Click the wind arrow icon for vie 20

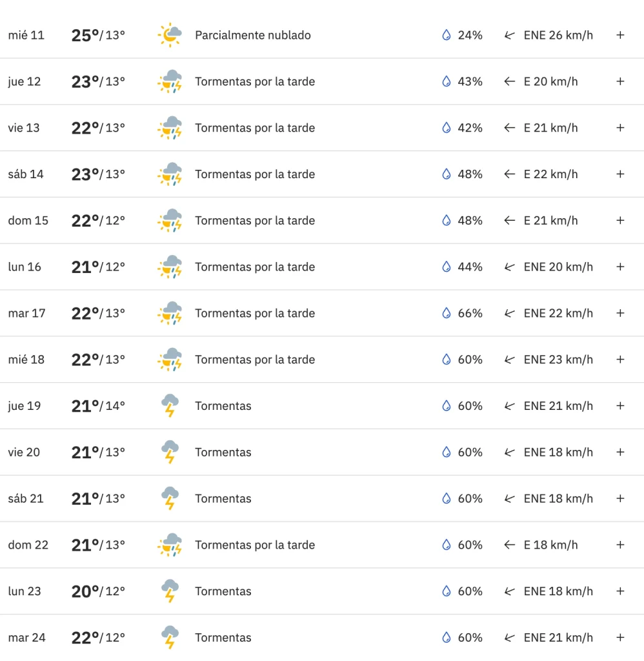pyautogui.click(x=510, y=453)
